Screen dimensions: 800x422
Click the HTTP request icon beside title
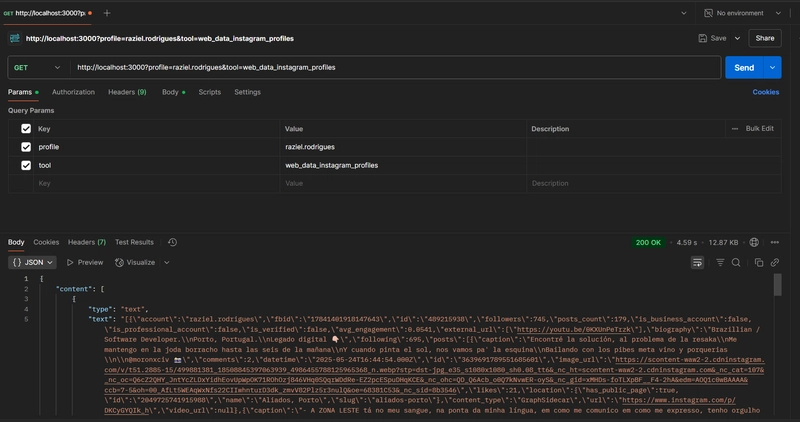(x=15, y=38)
